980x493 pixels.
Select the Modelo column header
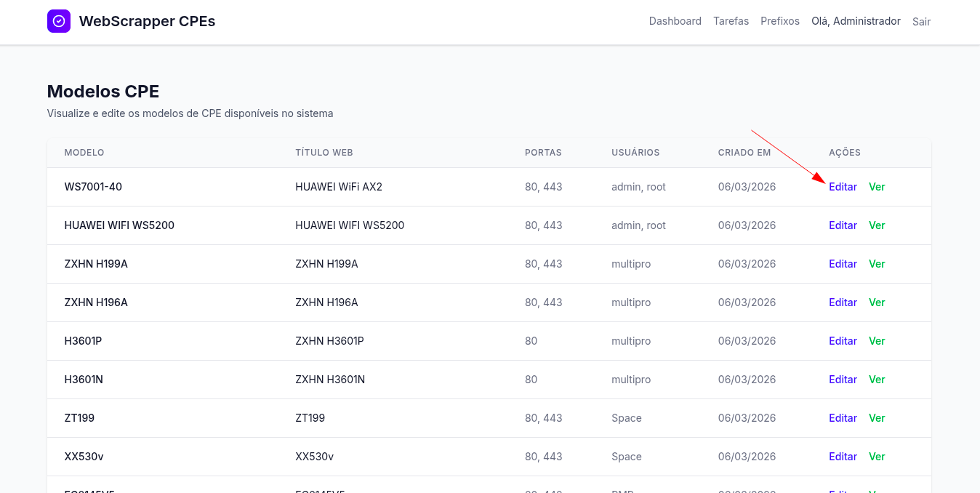84,153
